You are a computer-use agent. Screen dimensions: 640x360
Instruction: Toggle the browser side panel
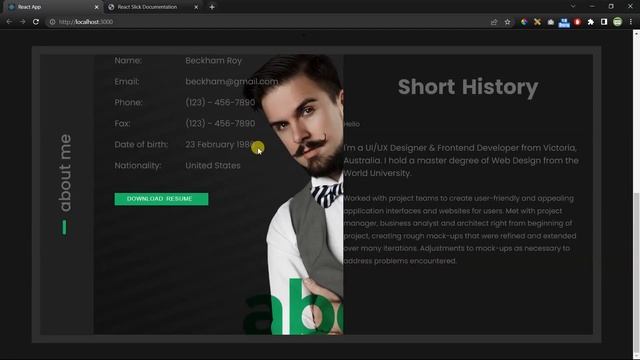click(x=604, y=22)
